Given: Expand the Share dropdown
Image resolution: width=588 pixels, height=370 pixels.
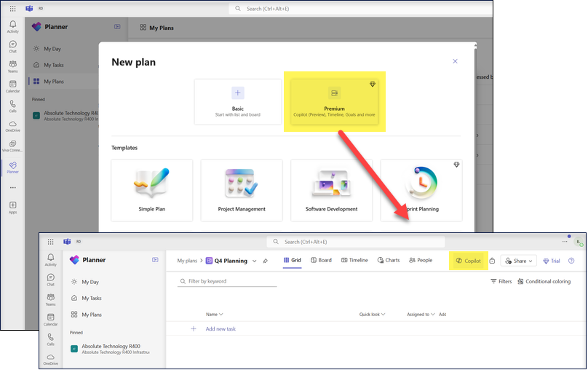Looking at the screenshot, I should click(520, 261).
